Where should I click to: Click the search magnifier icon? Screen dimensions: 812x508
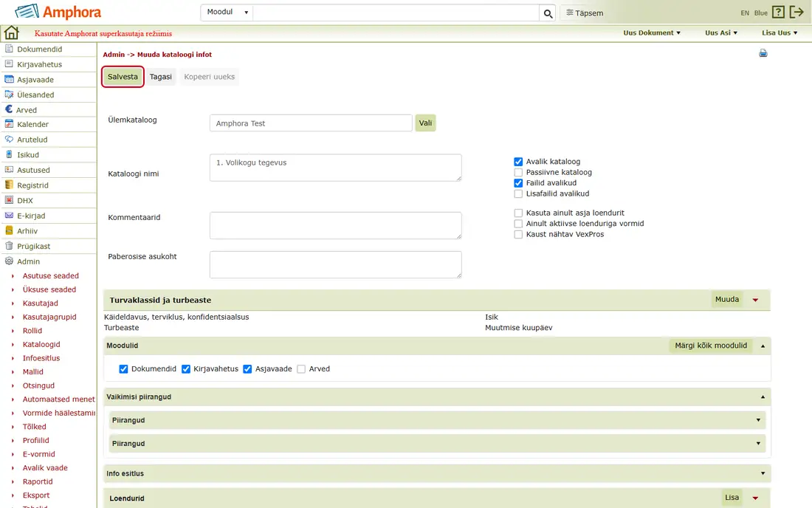(548, 13)
